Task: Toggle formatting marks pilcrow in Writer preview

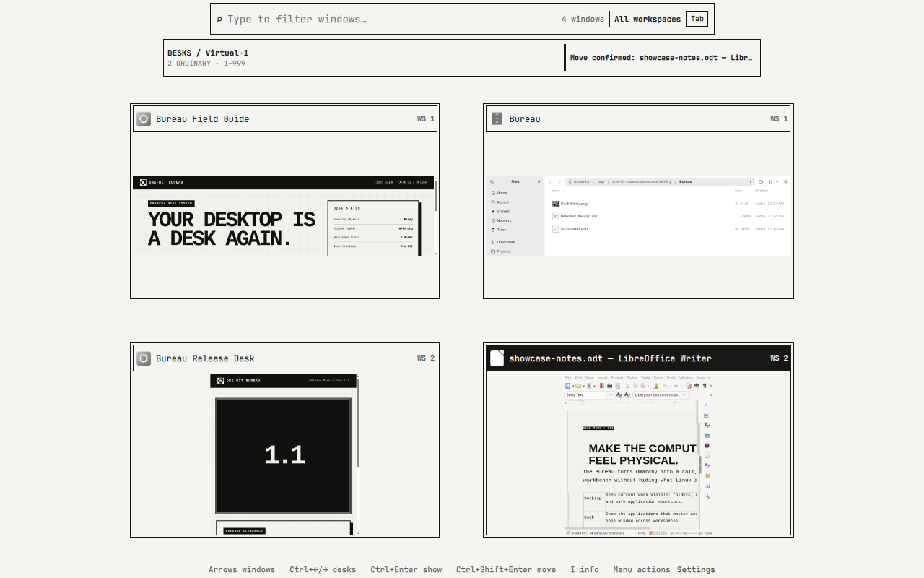Action: (705, 386)
